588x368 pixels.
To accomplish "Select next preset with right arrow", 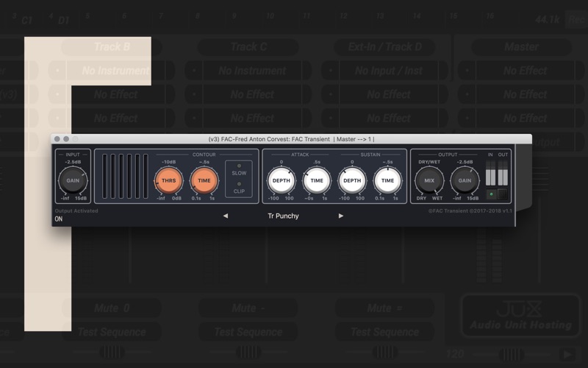I will point(341,216).
